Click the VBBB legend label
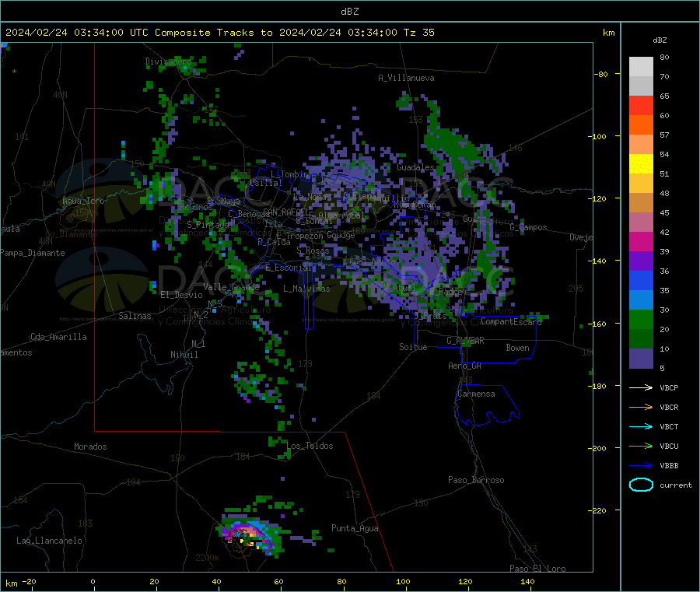Image resolution: width=700 pixels, height=592 pixels. tap(669, 466)
